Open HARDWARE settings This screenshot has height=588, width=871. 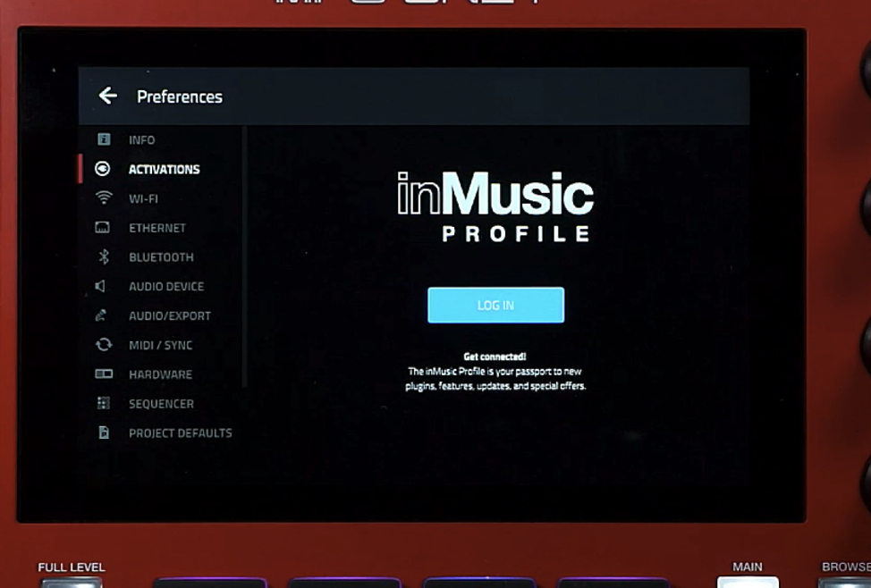coord(161,374)
